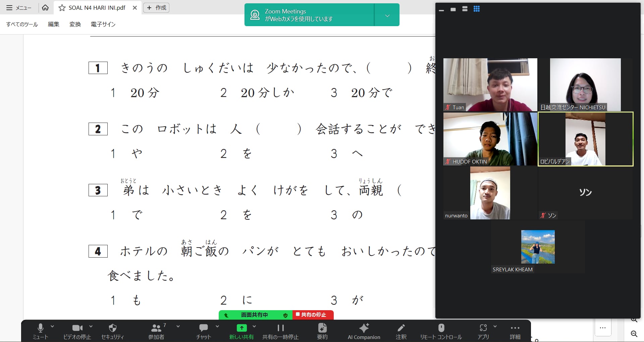Screen dimensions: 644x342
Task: Click the AI Companion sparkle icon
Action: click(x=364, y=328)
